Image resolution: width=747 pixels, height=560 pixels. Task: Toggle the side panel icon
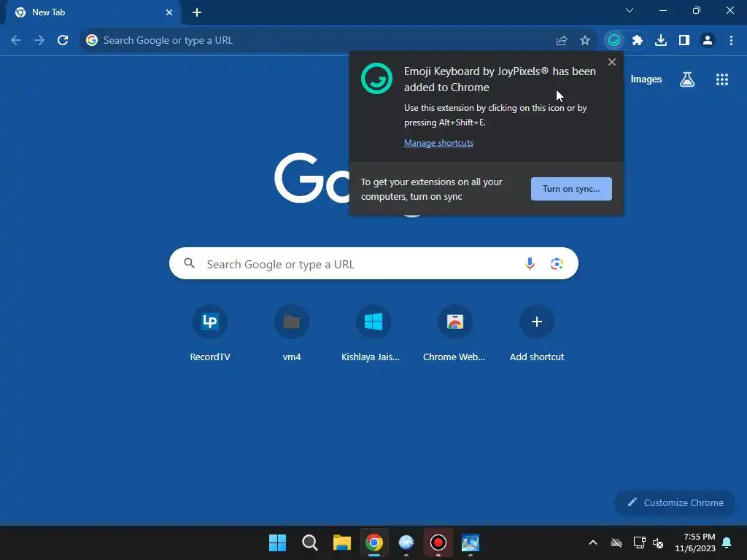point(684,41)
